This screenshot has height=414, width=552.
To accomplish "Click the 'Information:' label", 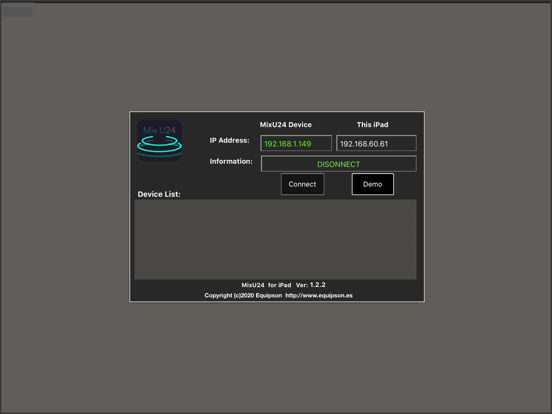I will pos(231,161).
